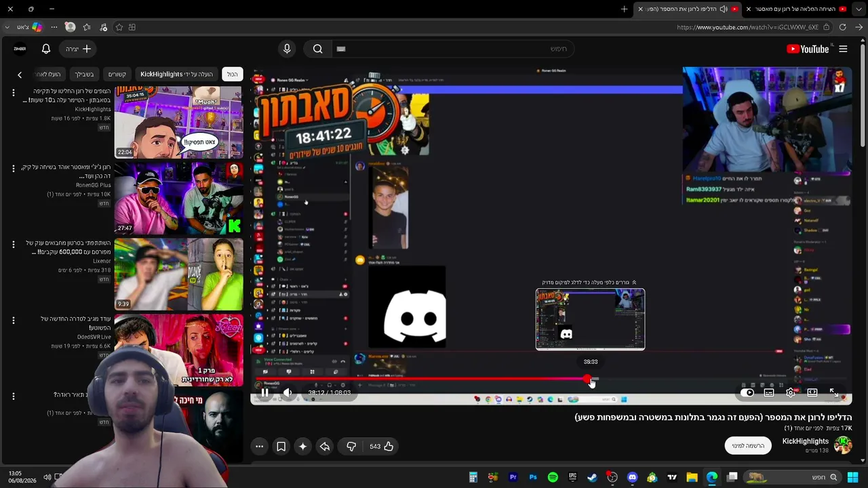Screen dimensions: 868x488
Task: Subscribe to the KickHighlights channel
Action: click(748, 446)
